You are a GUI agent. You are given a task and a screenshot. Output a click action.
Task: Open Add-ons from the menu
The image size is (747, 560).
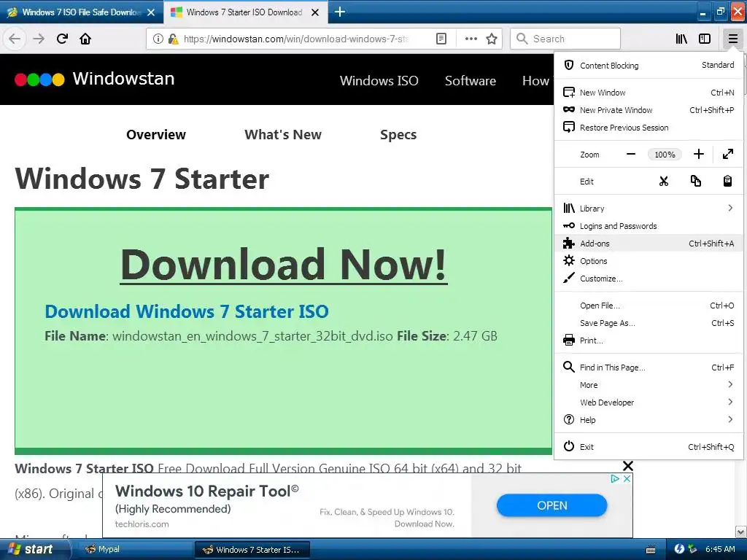649,244
